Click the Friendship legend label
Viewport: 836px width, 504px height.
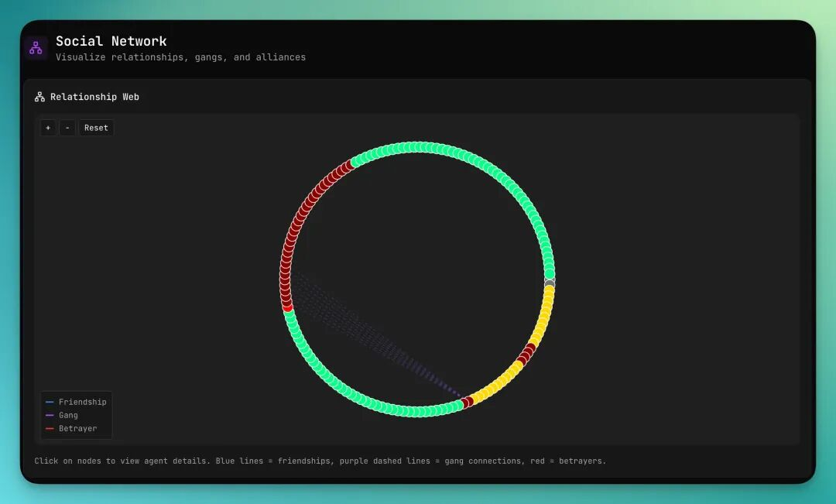[82, 403]
